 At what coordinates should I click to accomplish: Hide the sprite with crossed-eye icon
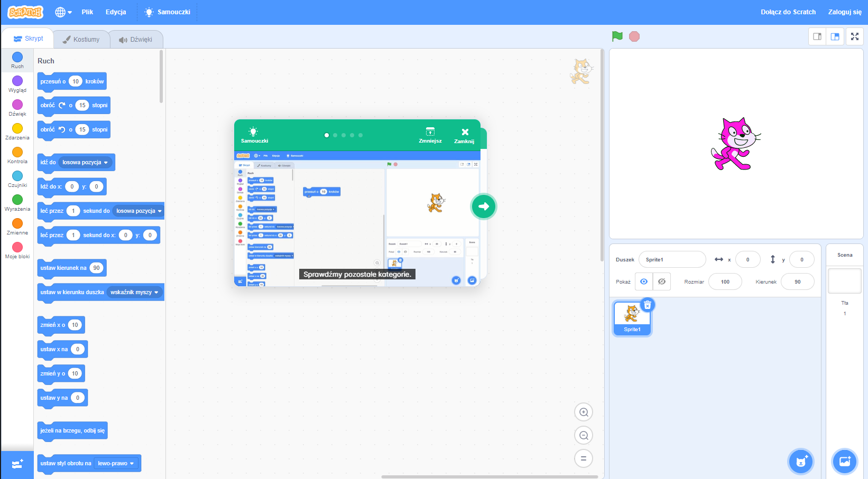[x=661, y=281]
